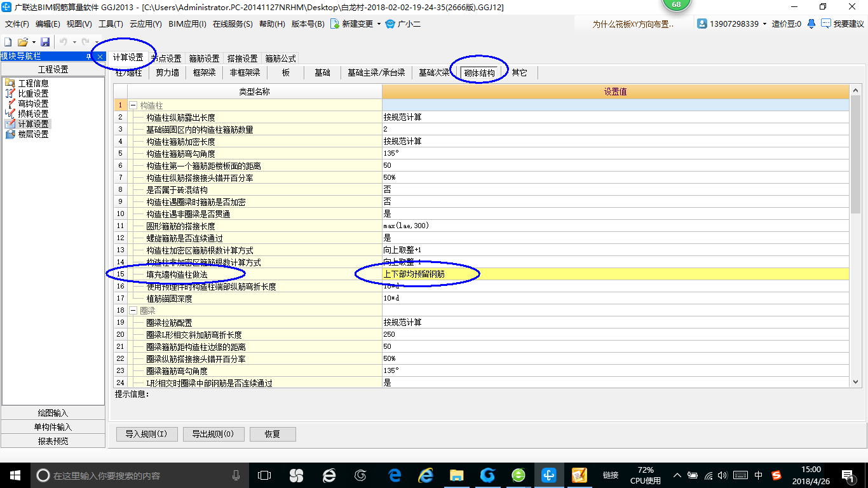Collapse the 构造柱 group in row 1
868x488 pixels.
(133, 105)
